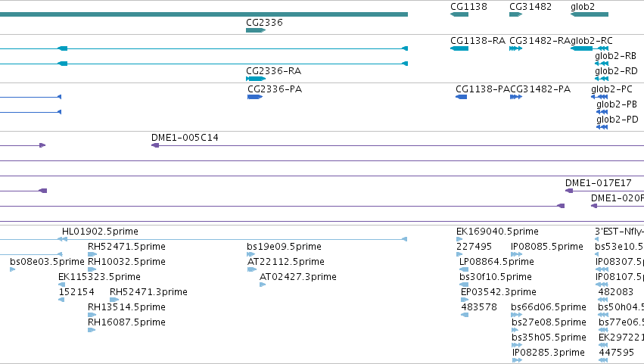
Task: Open the HL01902.5prime EST label
Action: (x=100, y=232)
